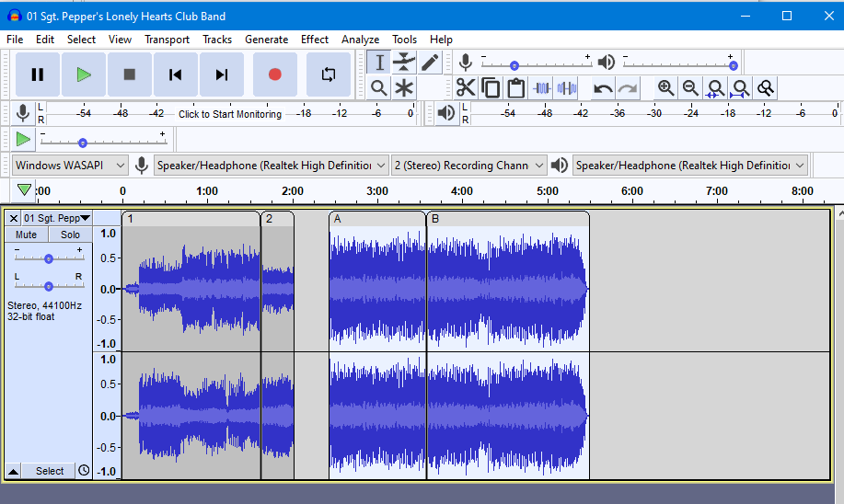
Task: Fit entire project to window width
Action: 741,87
